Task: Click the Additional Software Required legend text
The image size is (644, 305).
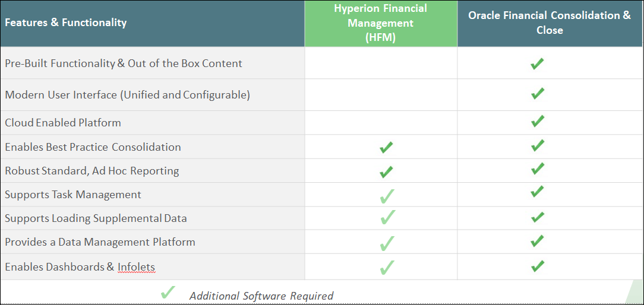Action: [x=261, y=296]
